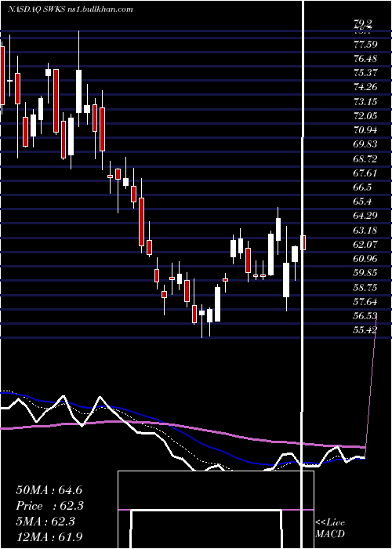Click the 66.5 price axis label
Screen dimensions: 392x549
(x=362, y=187)
